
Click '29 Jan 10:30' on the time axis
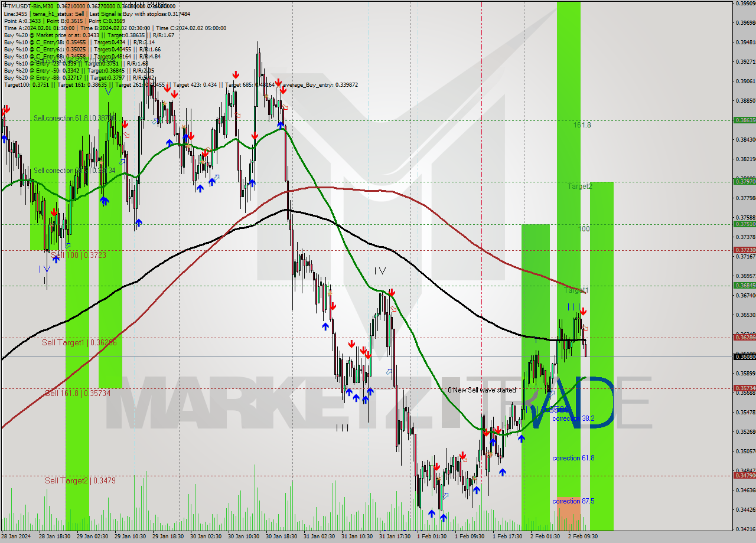coord(129,537)
